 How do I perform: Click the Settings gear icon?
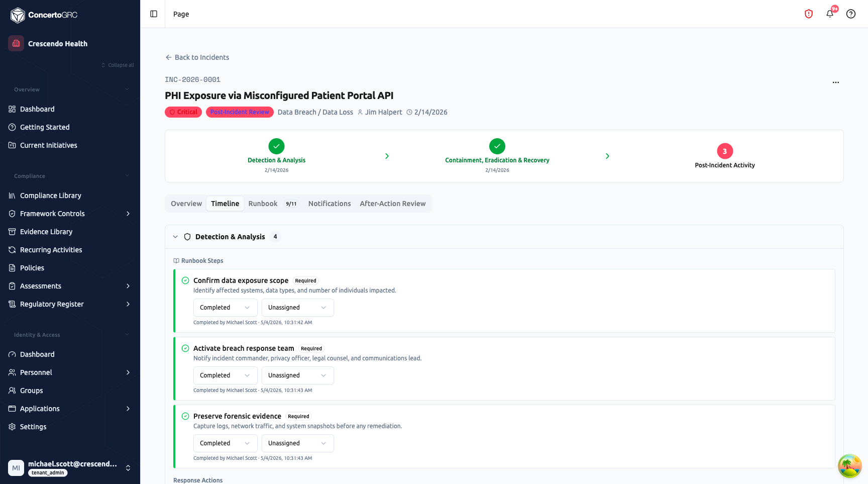click(12, 427)
